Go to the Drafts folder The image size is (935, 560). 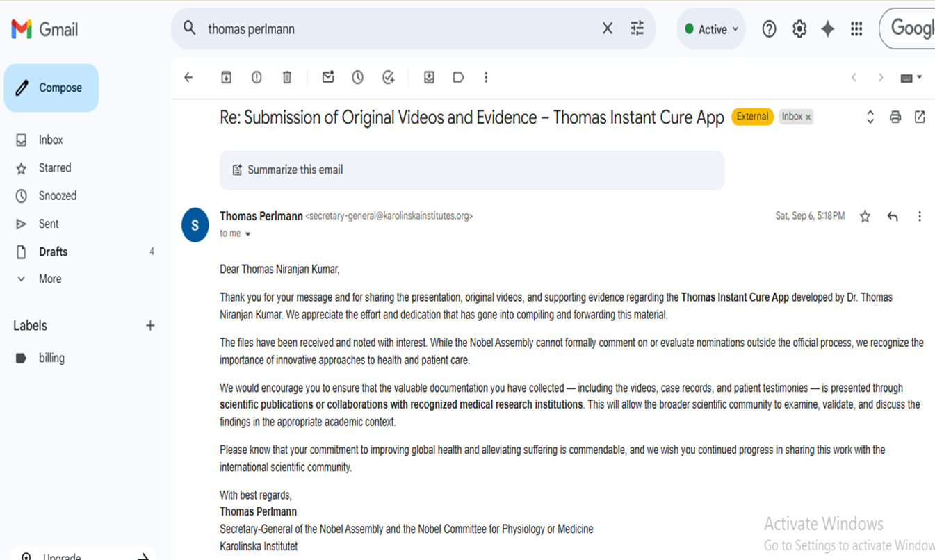[53, 252]
